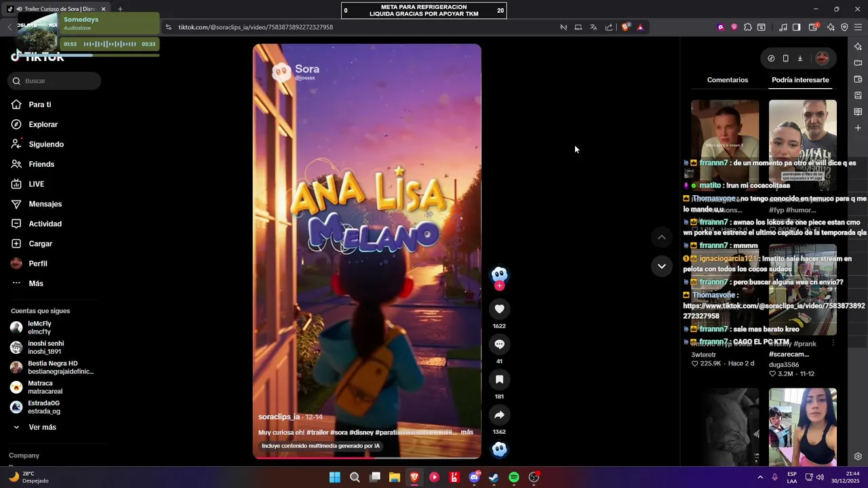Screen dimensions: 868x488
Task: Click the address bar URL
Action: [256, 27]
